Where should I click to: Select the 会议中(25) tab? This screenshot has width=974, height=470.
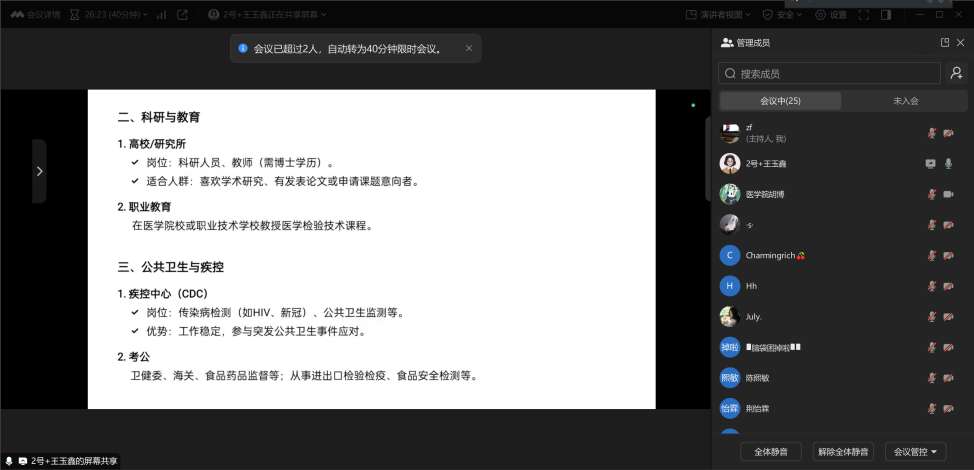pos(780,101)
